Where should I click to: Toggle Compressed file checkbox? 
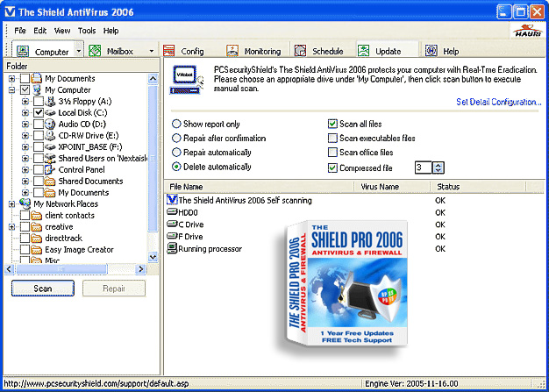pos(332,168)
